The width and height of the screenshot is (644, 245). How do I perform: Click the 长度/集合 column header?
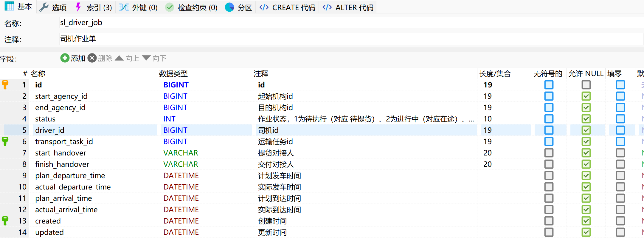495,74
